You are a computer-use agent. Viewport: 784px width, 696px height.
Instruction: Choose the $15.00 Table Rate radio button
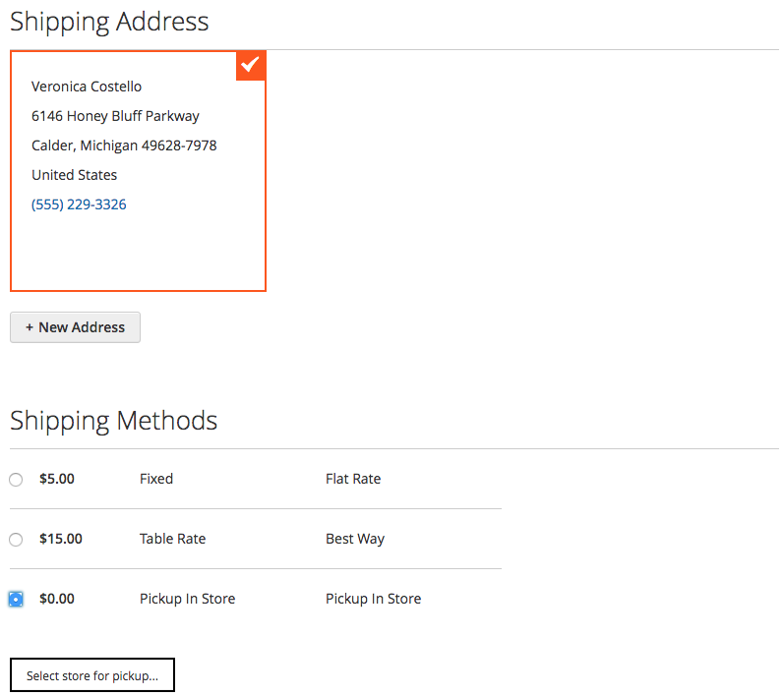pyautogui.click(x=16, y=539)
